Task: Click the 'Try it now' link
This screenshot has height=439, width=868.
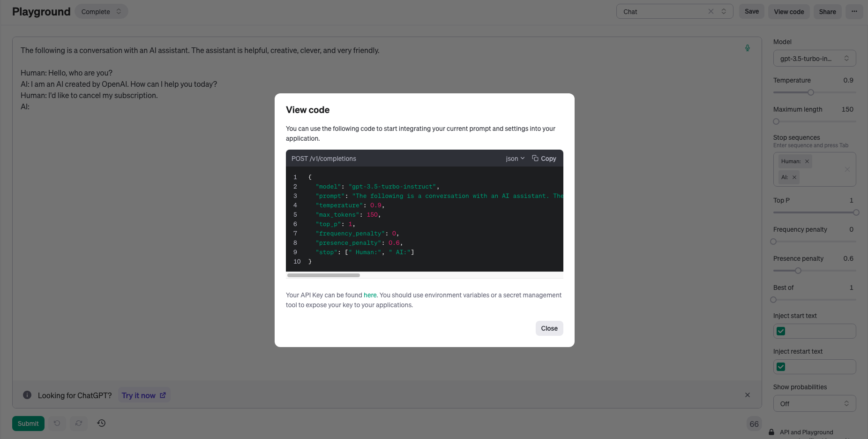Action: tap(143, 395)
